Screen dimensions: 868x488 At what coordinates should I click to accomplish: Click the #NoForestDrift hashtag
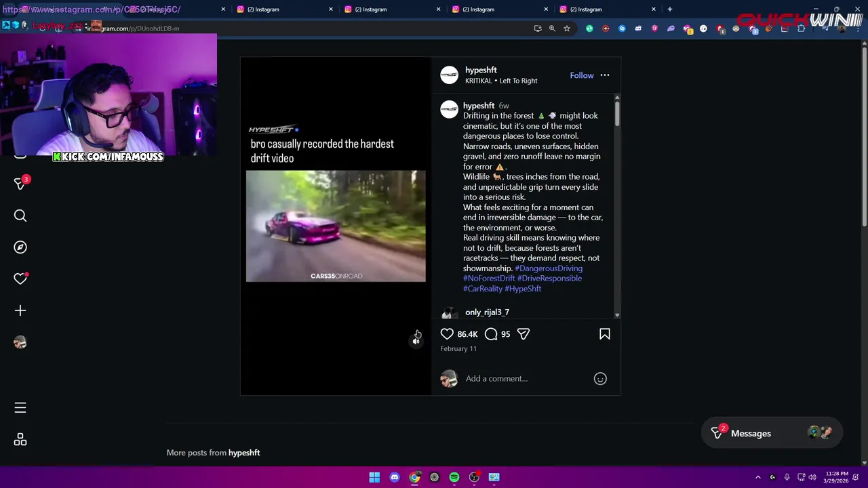(x=489, y=279)
